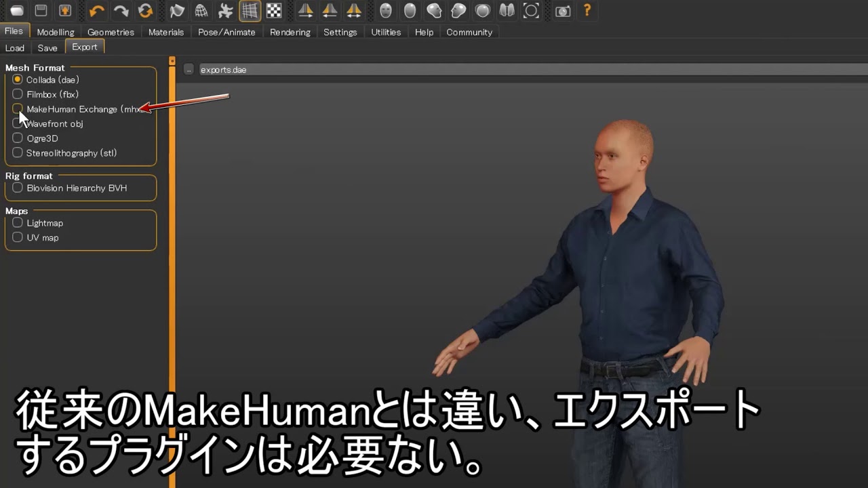Open the Files tab
The width and height of the screenshot is (868, 488).
tap(14, 31)
